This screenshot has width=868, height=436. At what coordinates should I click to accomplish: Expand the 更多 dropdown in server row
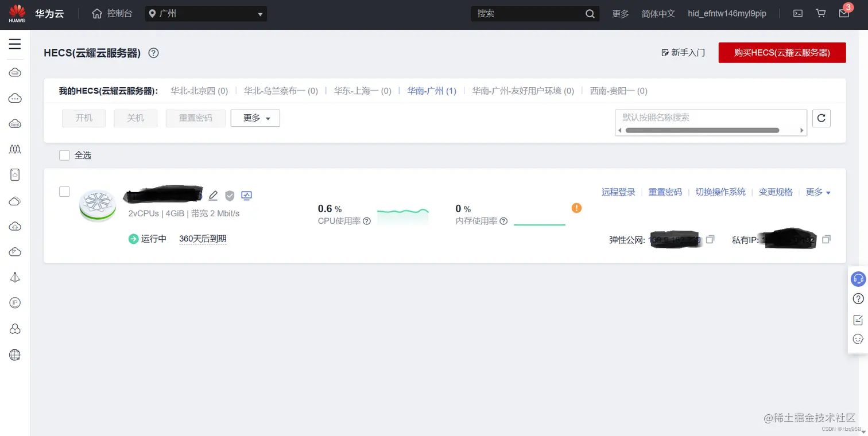point(819,192)
